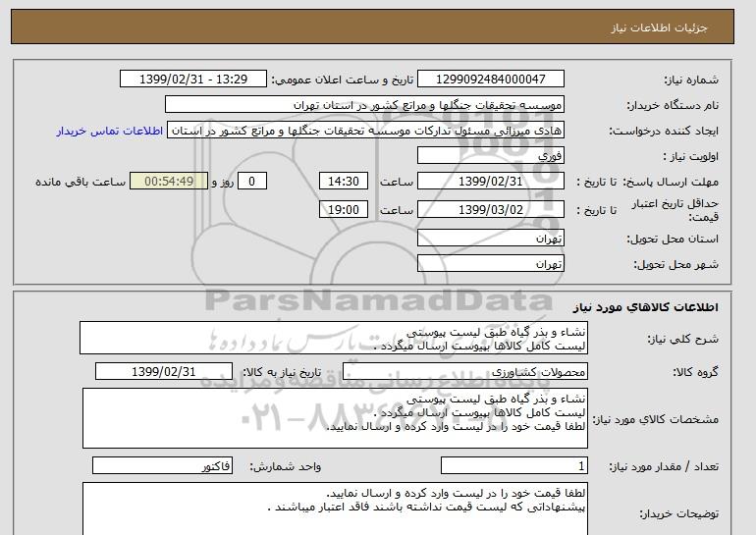Click label گروه کالا
756x535 pixels.
point(695,372)
